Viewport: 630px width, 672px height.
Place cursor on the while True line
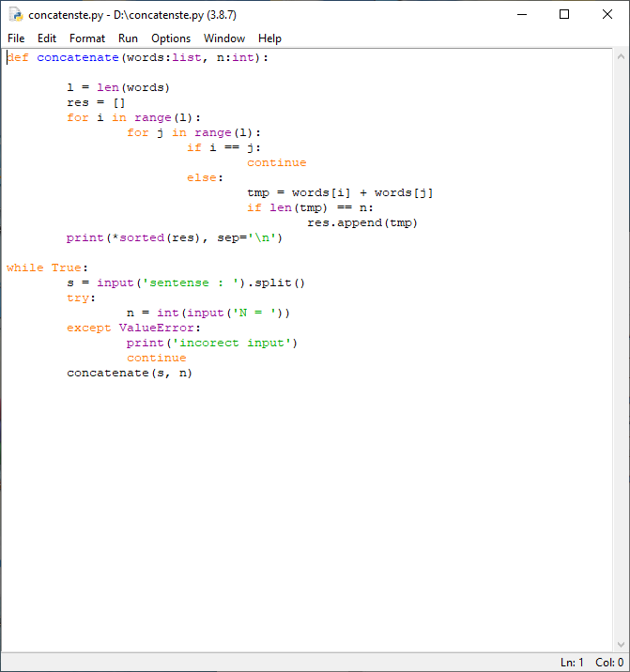tap(47, 268)
